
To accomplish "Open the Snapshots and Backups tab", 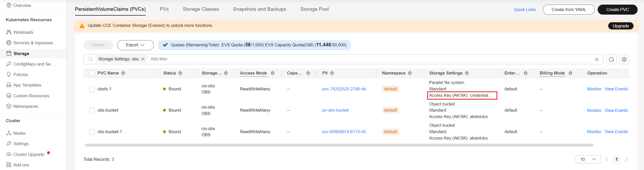I will [260, 9].
